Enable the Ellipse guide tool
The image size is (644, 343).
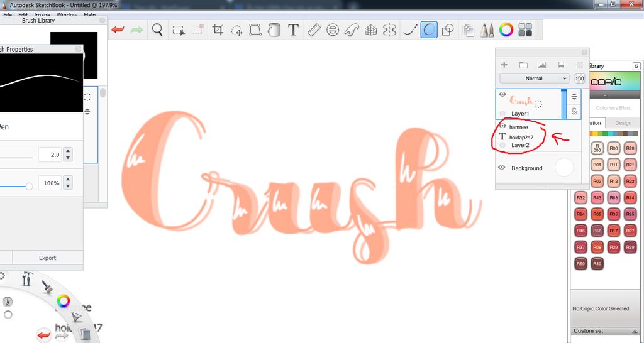333,30
